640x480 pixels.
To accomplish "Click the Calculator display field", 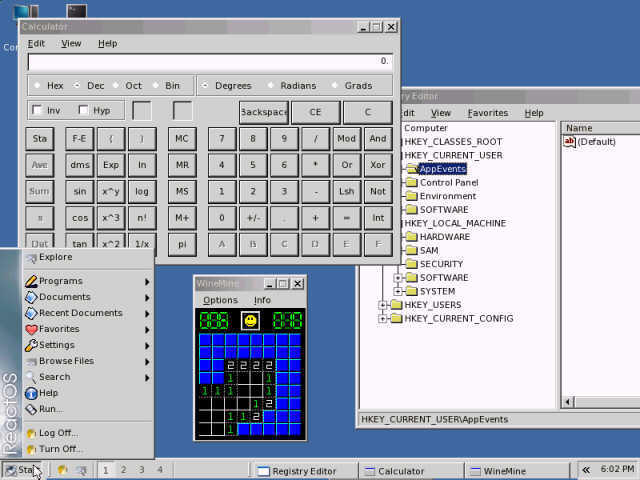I will tap(209, 61).
